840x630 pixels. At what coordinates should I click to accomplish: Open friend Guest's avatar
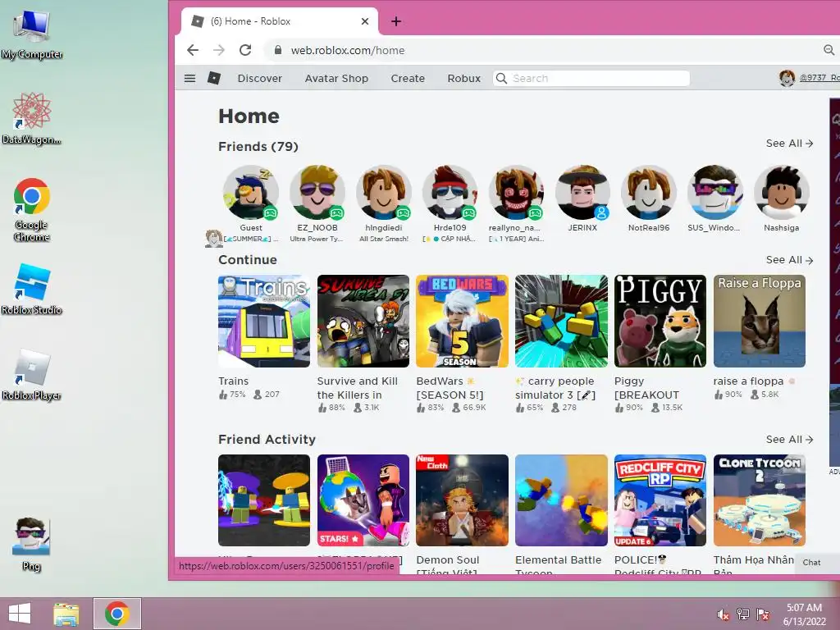click(x=251, y=193)
